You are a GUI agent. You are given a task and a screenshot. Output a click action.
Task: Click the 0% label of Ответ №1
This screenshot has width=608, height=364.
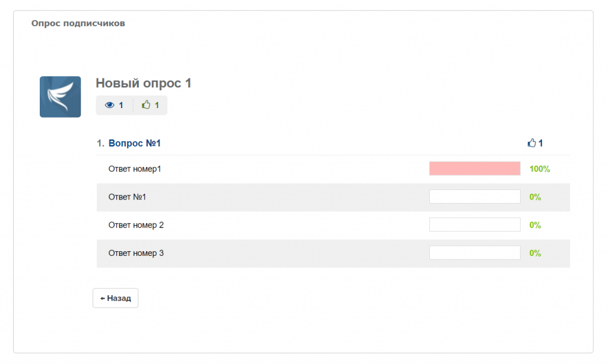[x=535, y=197]
